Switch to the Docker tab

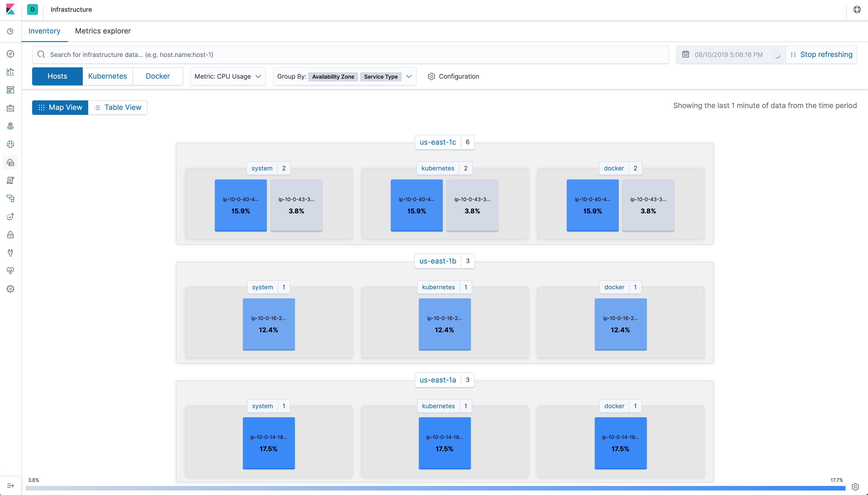[x=157, y=76]
